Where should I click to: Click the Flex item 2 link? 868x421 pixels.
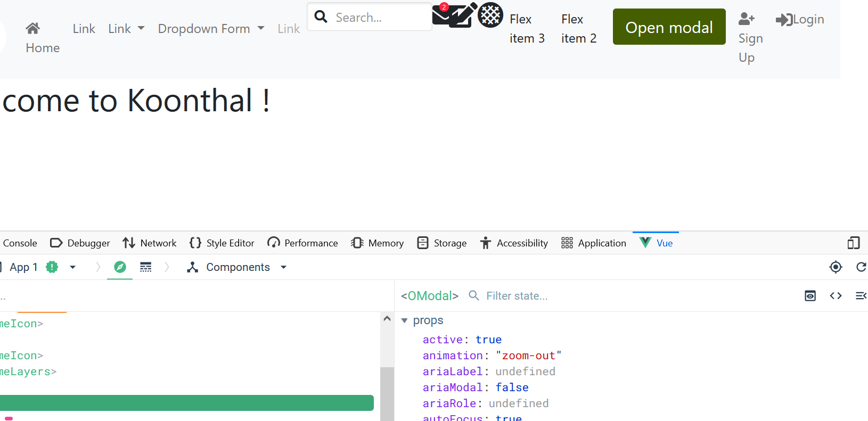click(x=579, y=29)
